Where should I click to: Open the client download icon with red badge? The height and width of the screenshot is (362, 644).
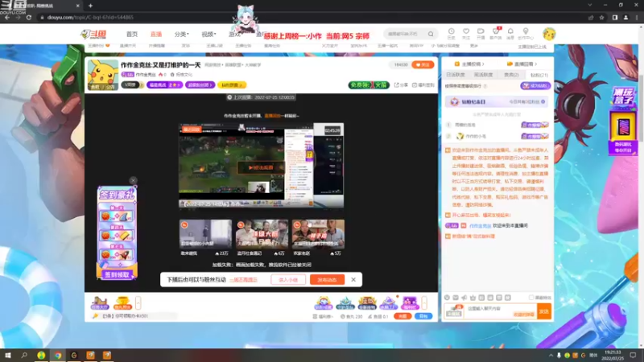tap(496, 34)
